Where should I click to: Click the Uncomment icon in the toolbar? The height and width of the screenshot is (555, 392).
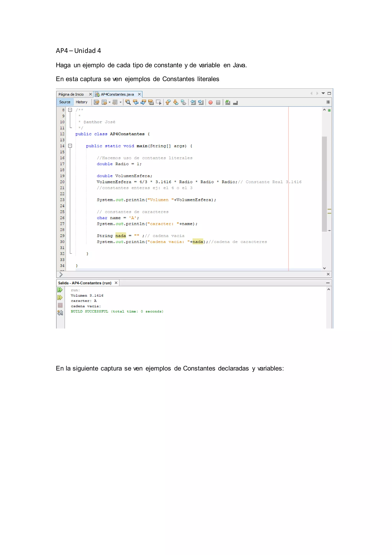(x=236, y=103)
